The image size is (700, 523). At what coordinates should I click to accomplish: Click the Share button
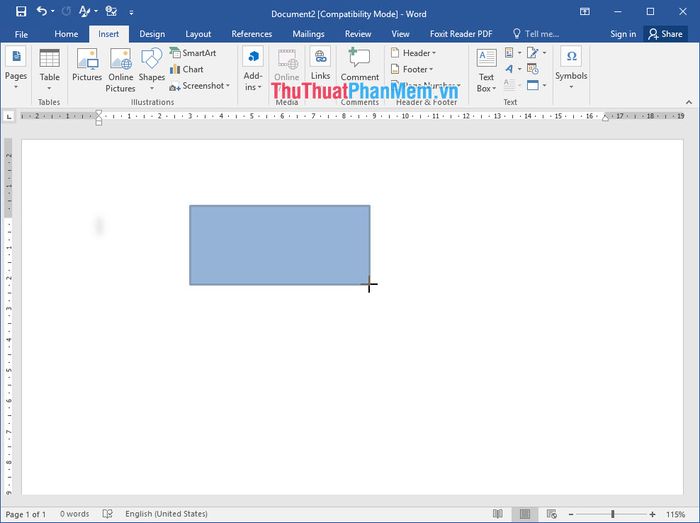coord(665,34)
